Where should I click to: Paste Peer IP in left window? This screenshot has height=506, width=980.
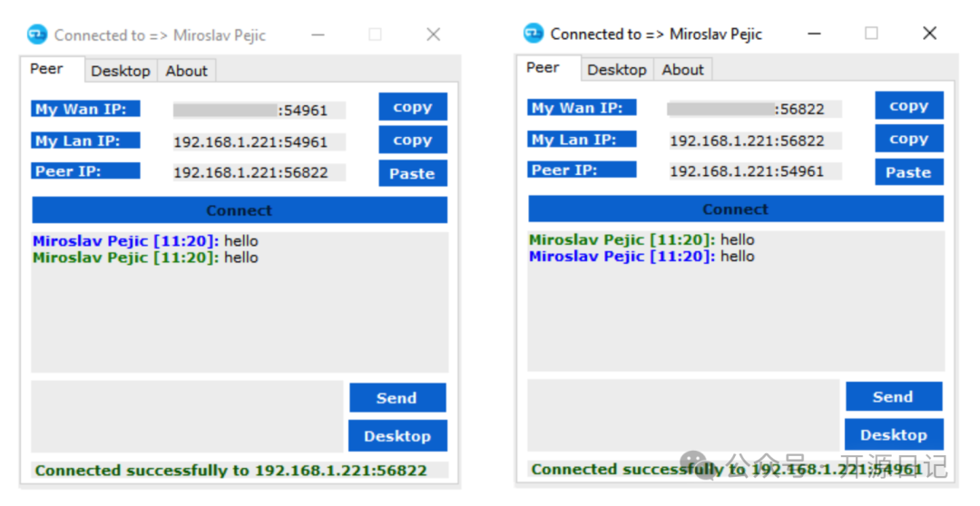[x=413, y=173]
